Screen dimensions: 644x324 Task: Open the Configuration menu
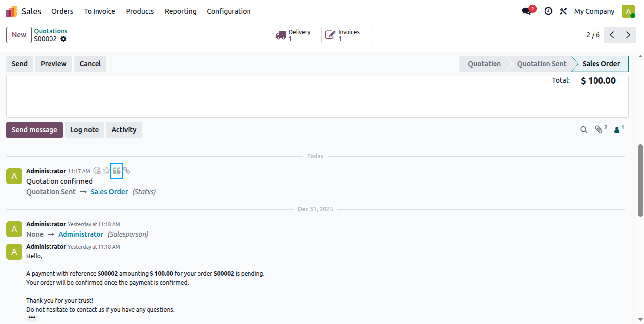[229, 11]
